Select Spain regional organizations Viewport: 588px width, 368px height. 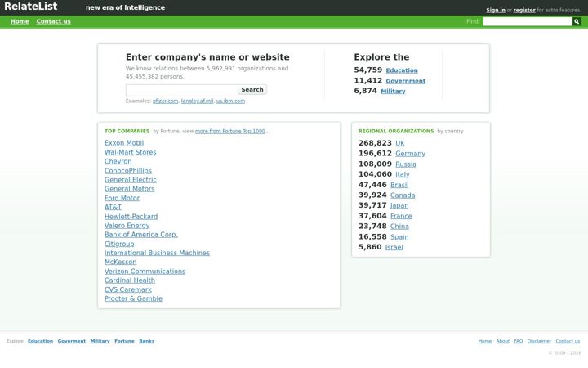[399, 237]
